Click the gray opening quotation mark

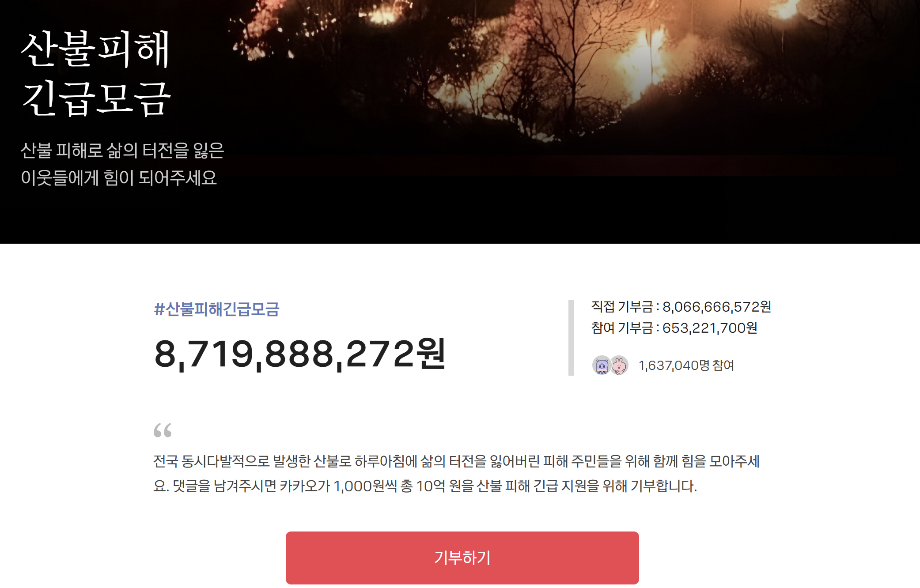point(163,430)
